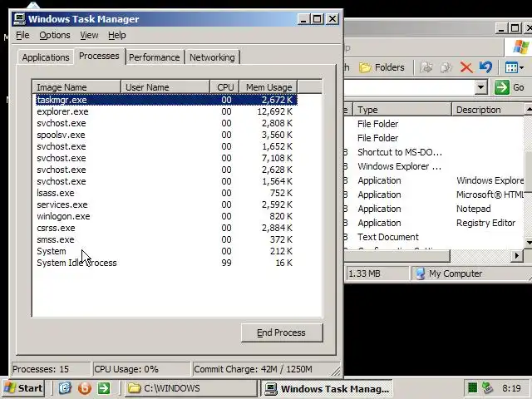Click the Type column header in Explorer
This screenshot has height=399, width=532.
(402, 110)
